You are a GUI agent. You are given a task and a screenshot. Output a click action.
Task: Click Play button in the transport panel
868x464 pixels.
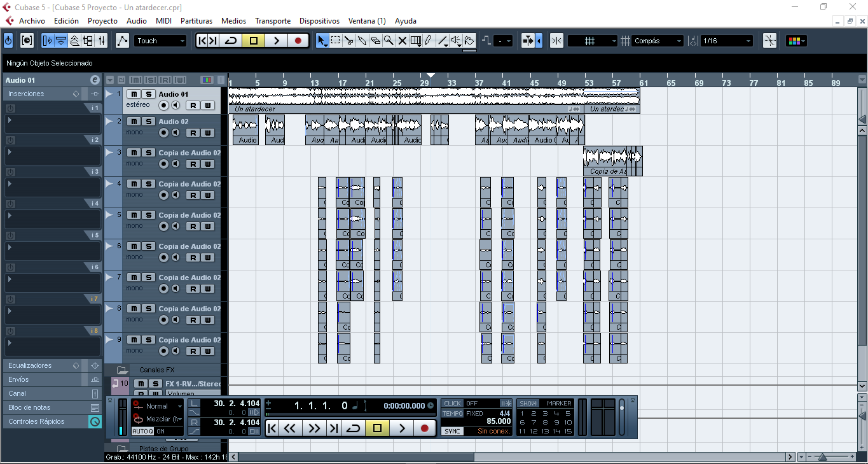pyautogui.click(x=401, y=428)
